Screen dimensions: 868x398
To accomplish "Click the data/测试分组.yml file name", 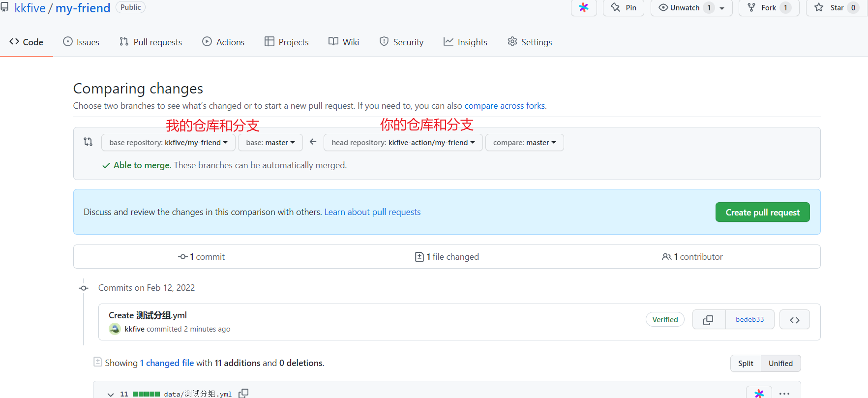I will tap(198, 394).
